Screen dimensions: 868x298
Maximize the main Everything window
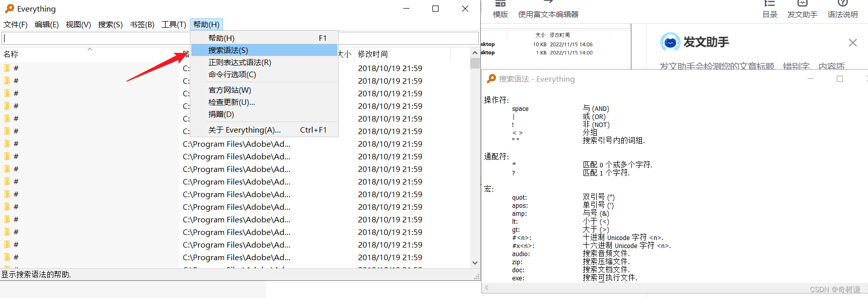tap(436, 9)
